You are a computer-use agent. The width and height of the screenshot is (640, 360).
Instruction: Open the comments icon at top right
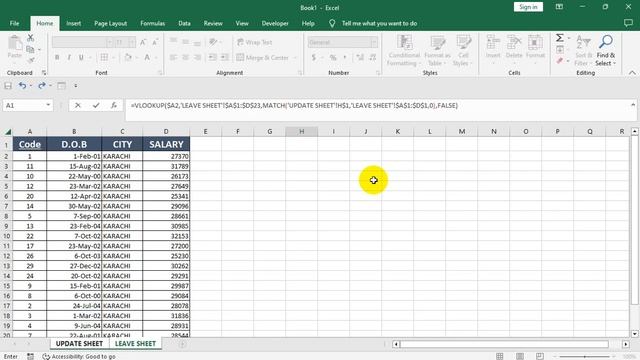pos(628,23)
